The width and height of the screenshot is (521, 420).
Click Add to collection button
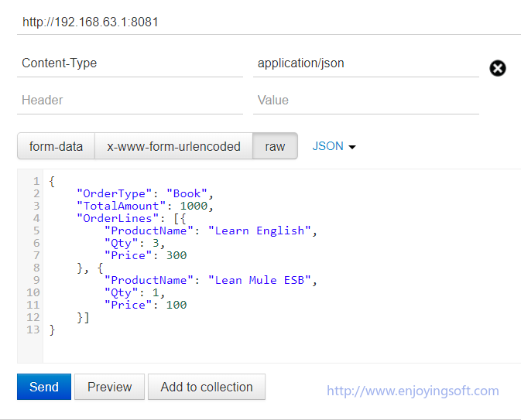click(x=207, y=387)
